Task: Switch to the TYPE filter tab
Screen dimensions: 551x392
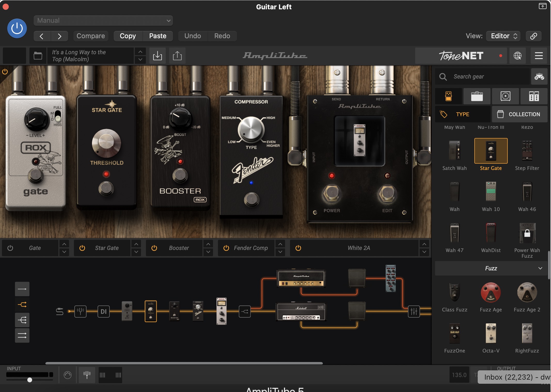Action: coord(463,114)
